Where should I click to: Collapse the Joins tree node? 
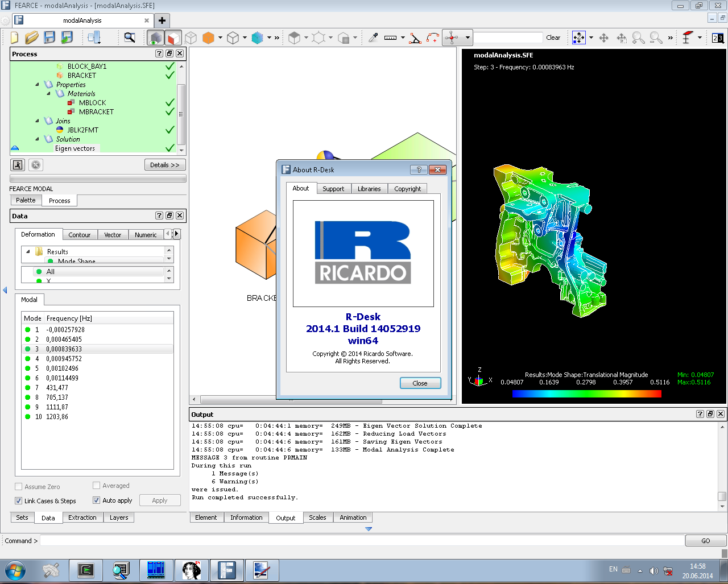click(x=38, y=121)
